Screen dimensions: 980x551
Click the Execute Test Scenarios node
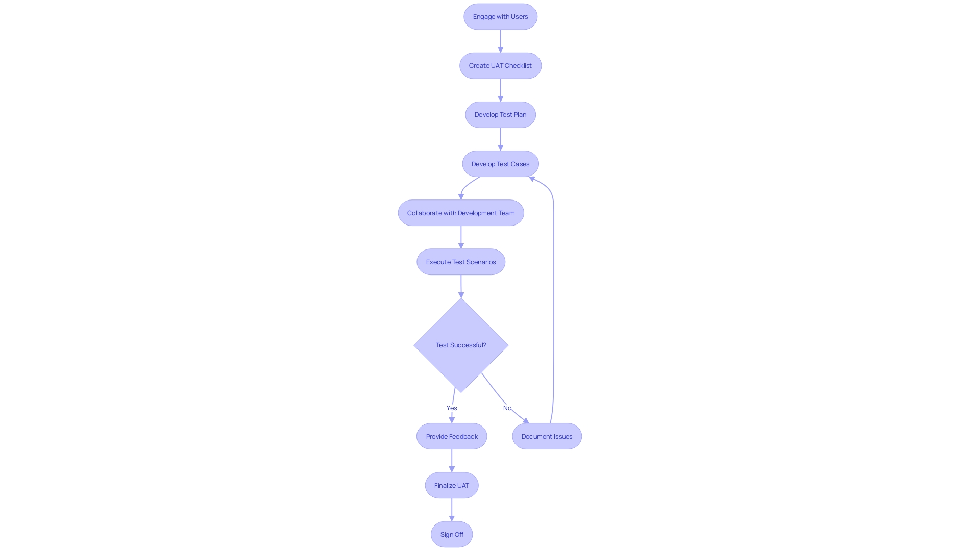point(460,262)
